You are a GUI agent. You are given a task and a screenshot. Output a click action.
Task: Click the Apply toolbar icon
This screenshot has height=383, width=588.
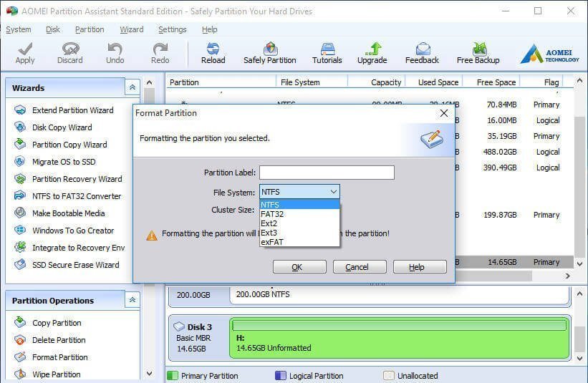[25, 53]
